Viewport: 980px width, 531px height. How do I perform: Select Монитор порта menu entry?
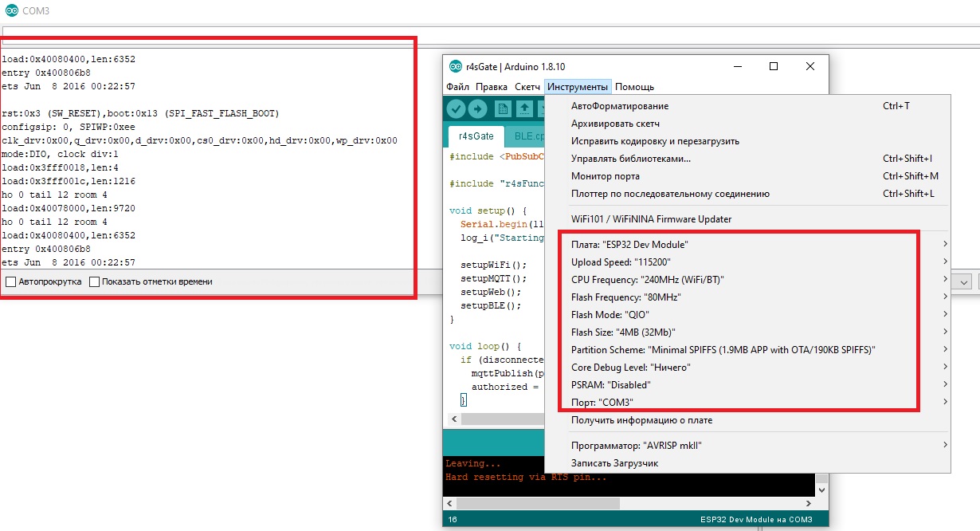point(605,176)
